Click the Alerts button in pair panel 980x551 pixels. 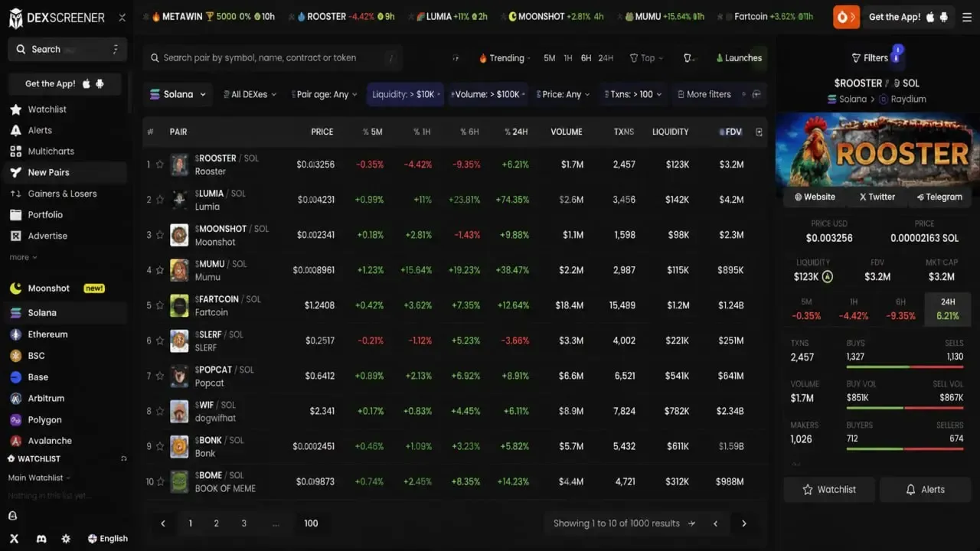(x=925, y=490)
